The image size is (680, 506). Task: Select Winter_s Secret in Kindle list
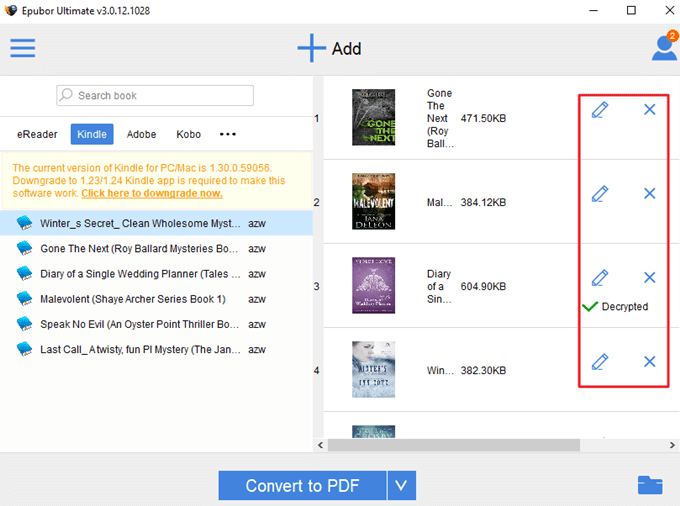[156, 223]
